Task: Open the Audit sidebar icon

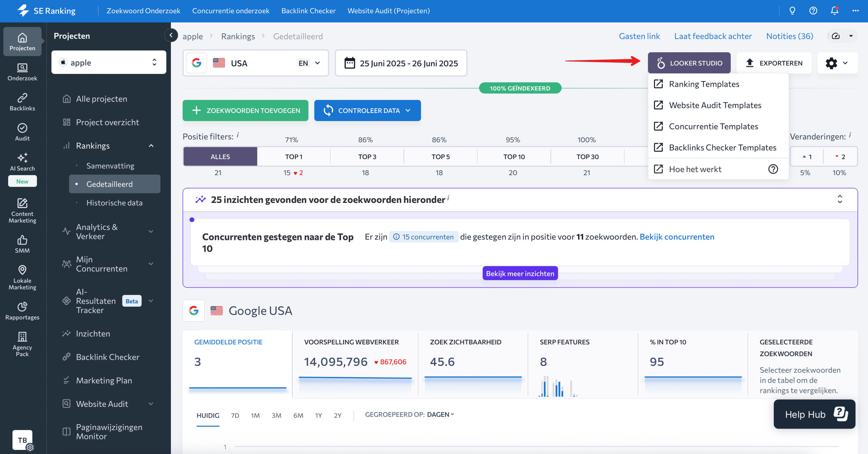Action: point(22,132)
